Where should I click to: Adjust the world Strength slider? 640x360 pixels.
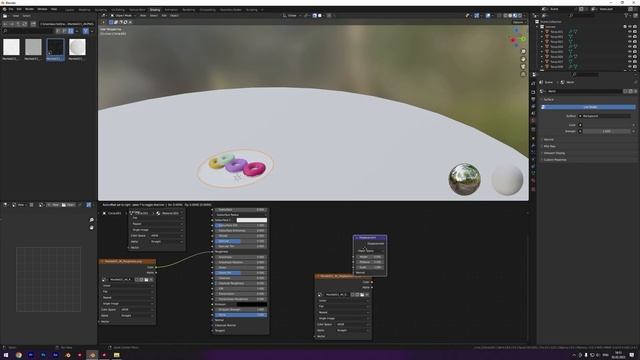pyautogui.click(x=607, y=131)
